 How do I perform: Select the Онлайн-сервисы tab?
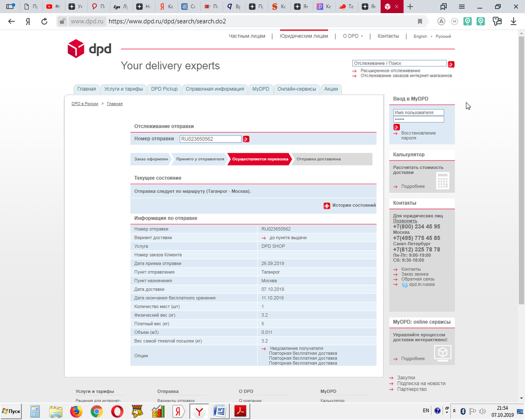pyautogui.click(x=297, y=89)
